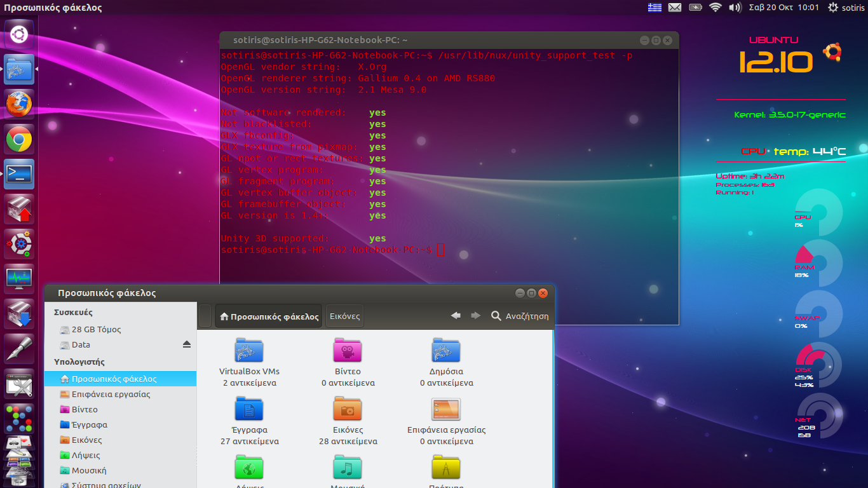
Task: Select Προσωπικός φάκελος in the sidebar
Action: click(x=121, y=379)
